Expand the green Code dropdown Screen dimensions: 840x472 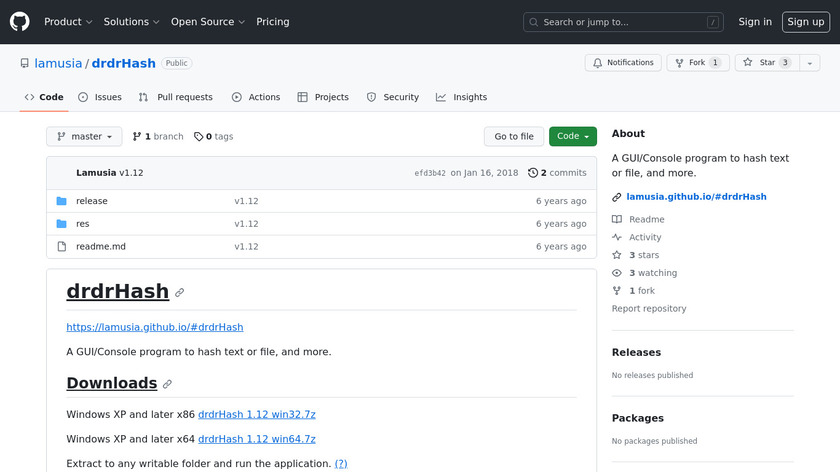(x=572, y=137)
